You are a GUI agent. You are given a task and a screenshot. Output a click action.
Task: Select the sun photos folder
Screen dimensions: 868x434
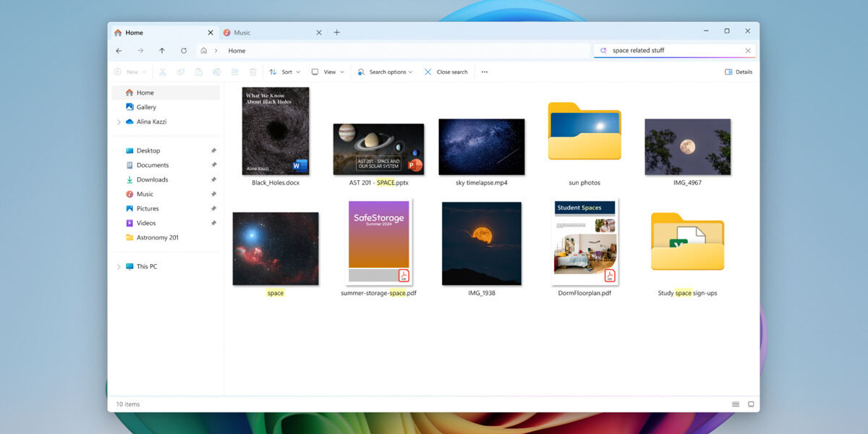[x=584, y=131]
